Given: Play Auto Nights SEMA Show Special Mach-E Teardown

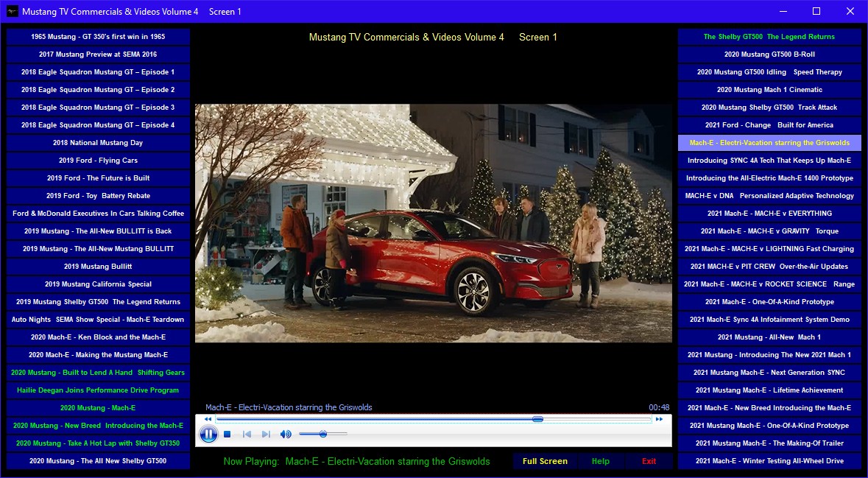Looking at the screenshot, I should (98, 320).
